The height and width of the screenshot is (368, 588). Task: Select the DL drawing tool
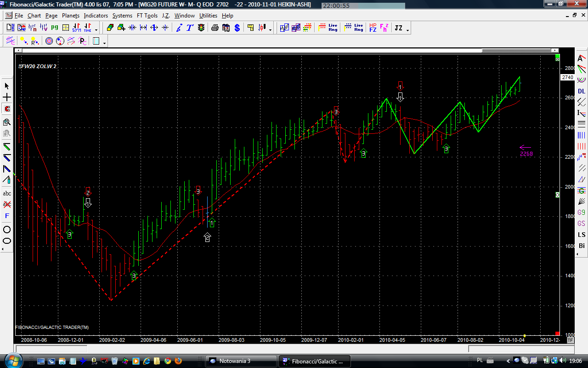click(x=582, y=91)
